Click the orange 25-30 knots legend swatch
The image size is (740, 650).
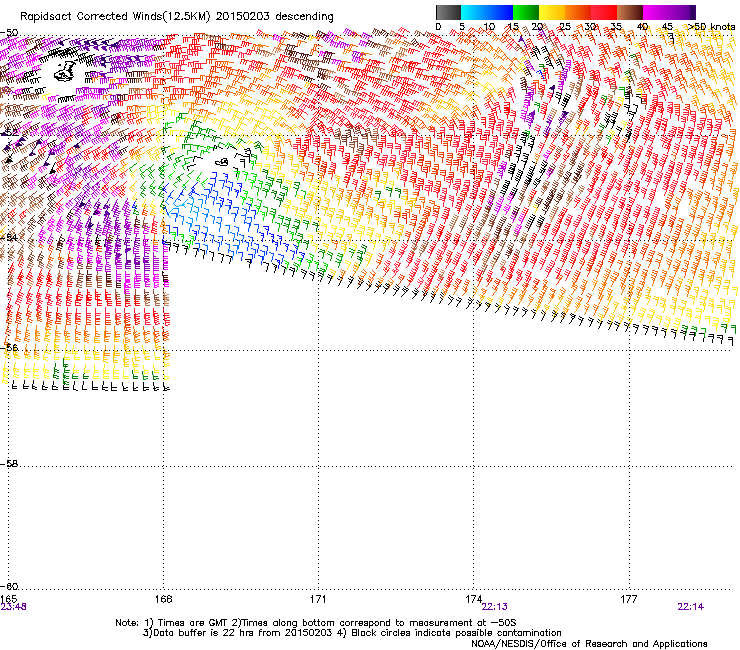point(578,12)
